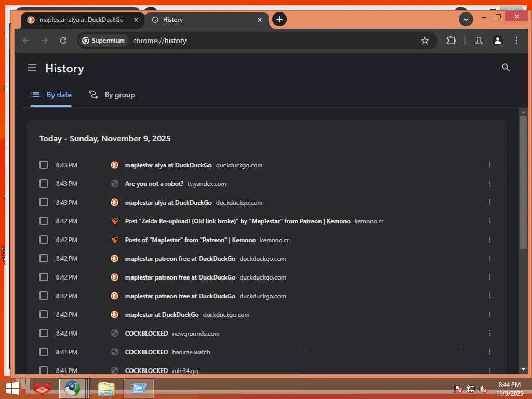Open more actions for the tv.yandex.com entry
The image size is (532, 399).
489,183
